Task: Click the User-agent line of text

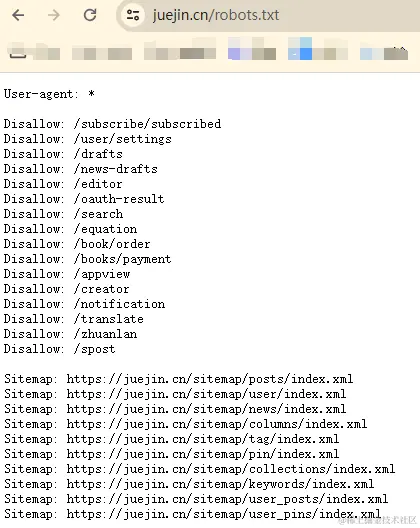Action: (49, 94)
